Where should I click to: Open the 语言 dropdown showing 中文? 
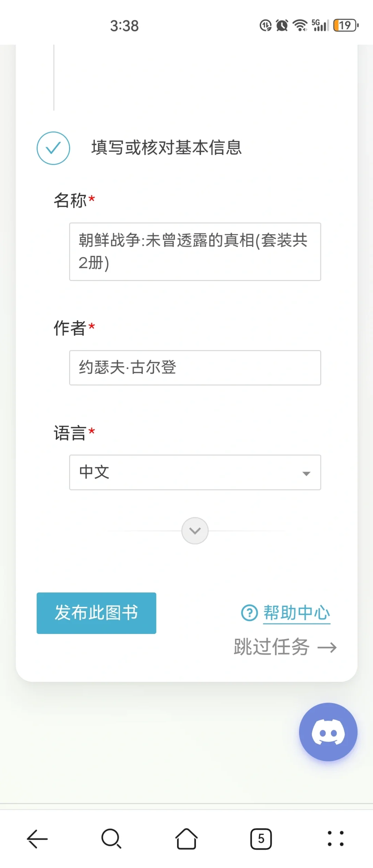[195, 472]
